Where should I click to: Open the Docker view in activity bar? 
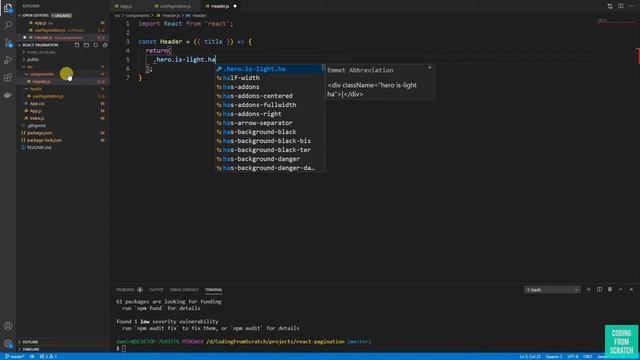click(x=8, y=95)
